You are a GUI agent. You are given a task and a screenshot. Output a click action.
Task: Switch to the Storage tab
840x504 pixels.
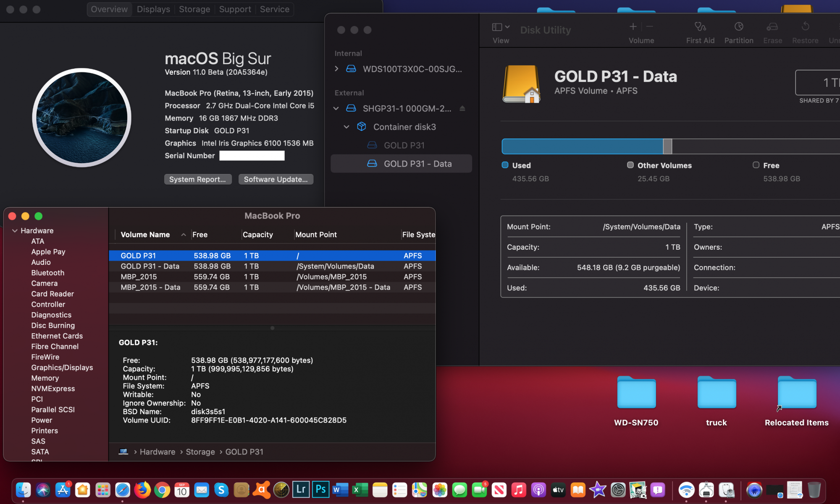point(194,9)
